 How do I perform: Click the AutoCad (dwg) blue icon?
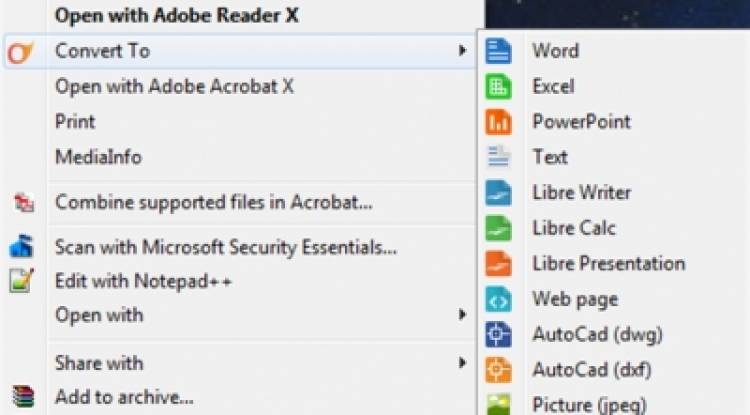[x=498, y=334]
